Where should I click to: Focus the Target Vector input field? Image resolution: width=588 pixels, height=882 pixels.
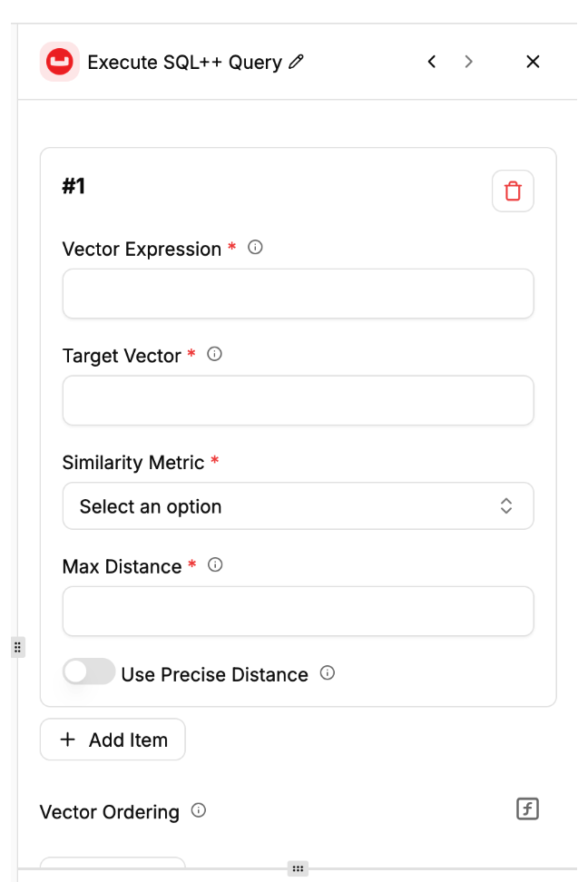click(x=298, y=401)
